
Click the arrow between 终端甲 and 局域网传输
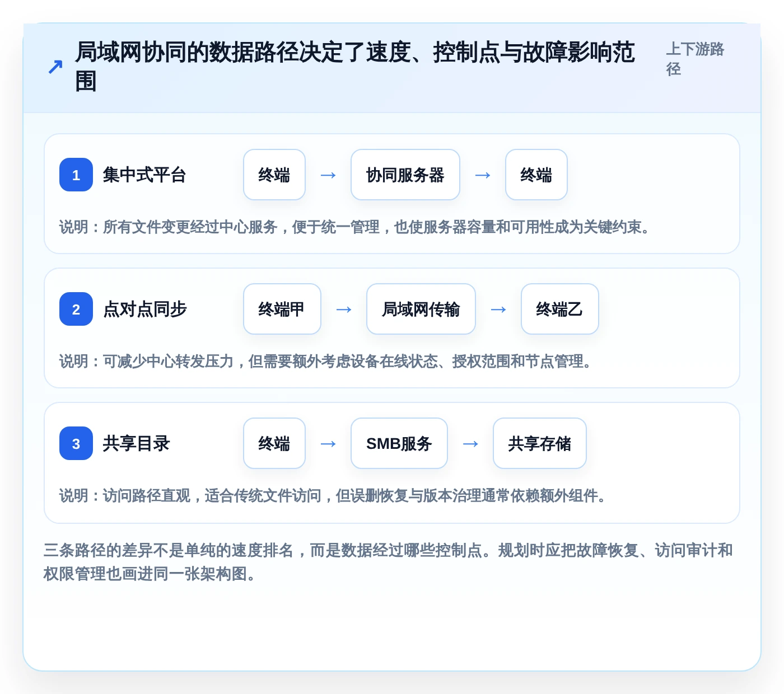coord(344,310)
